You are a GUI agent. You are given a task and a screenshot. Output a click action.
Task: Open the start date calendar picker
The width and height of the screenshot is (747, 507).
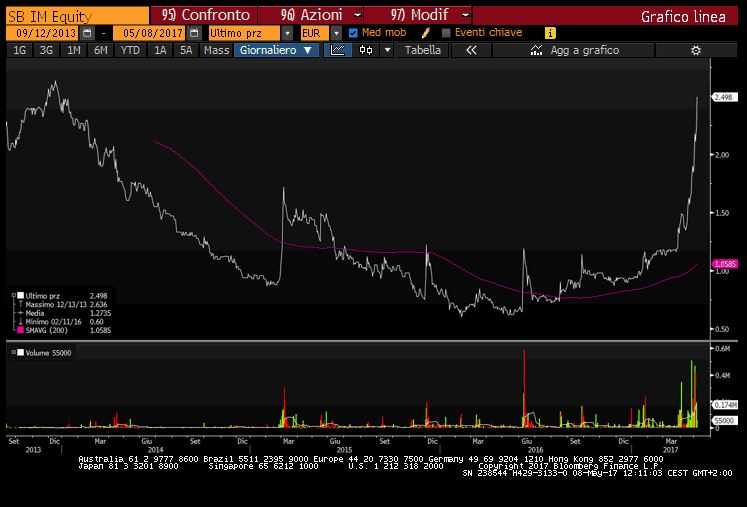tap(87, 33)
